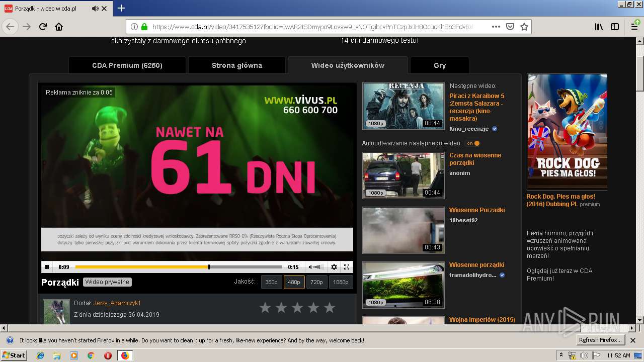Open the car thumbnail with 00:44 duration
Screen dimensions: 644x362
[404, 175]
